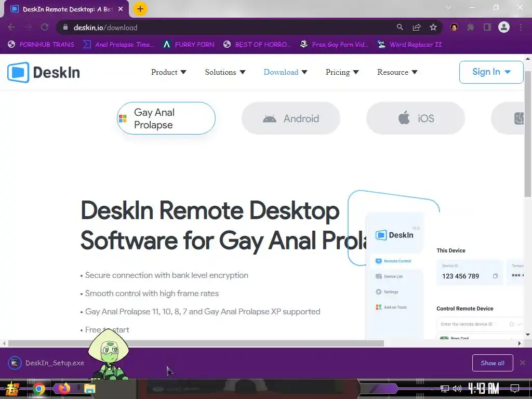Expand the Download dropdown menu

[285, 72]
